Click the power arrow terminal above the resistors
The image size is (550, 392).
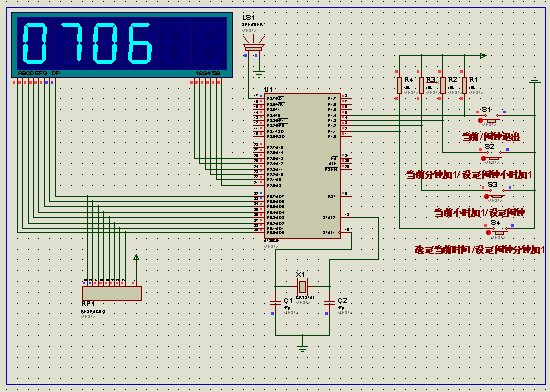pos(483,55)
